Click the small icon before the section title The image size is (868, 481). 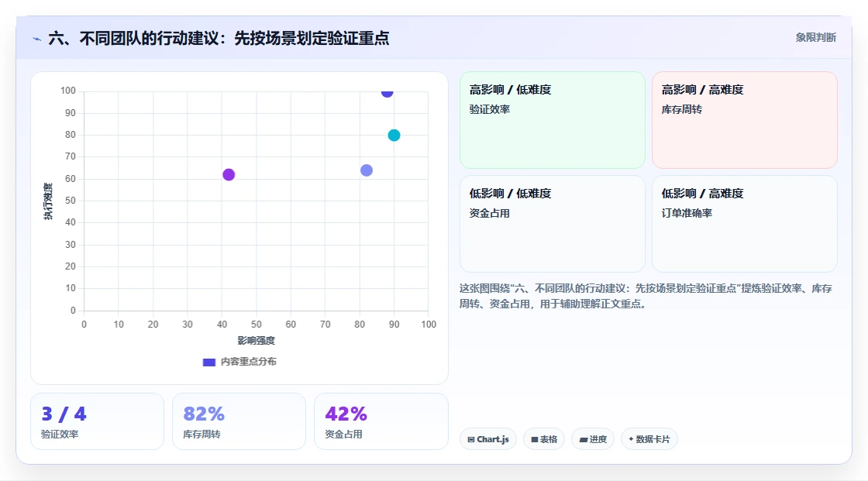pyautogui.click(x=37, y=39)
